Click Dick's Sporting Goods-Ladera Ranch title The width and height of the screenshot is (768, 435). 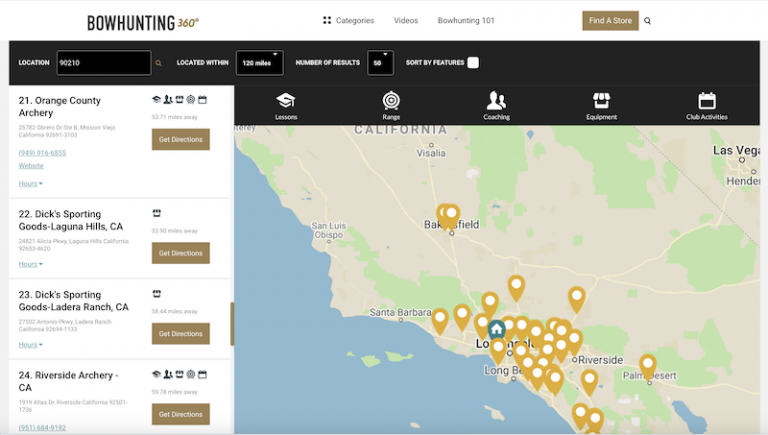click(x=73, y=301)
